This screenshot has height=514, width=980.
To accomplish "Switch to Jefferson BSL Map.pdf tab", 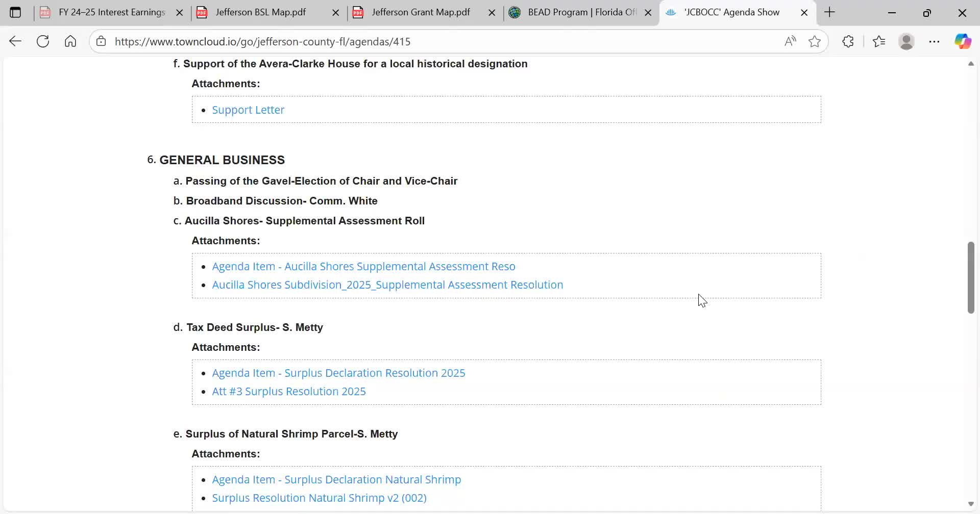I will coord(261,12).
